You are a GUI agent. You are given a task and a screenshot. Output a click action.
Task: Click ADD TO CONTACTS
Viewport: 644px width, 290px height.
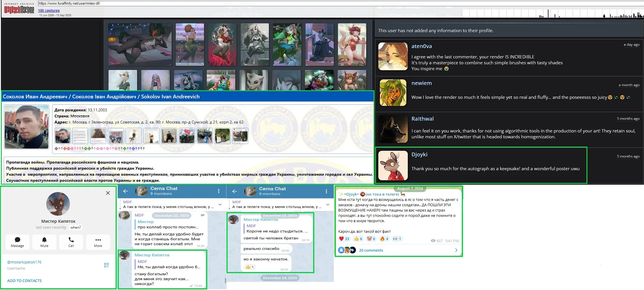click(x=24, y=281)
